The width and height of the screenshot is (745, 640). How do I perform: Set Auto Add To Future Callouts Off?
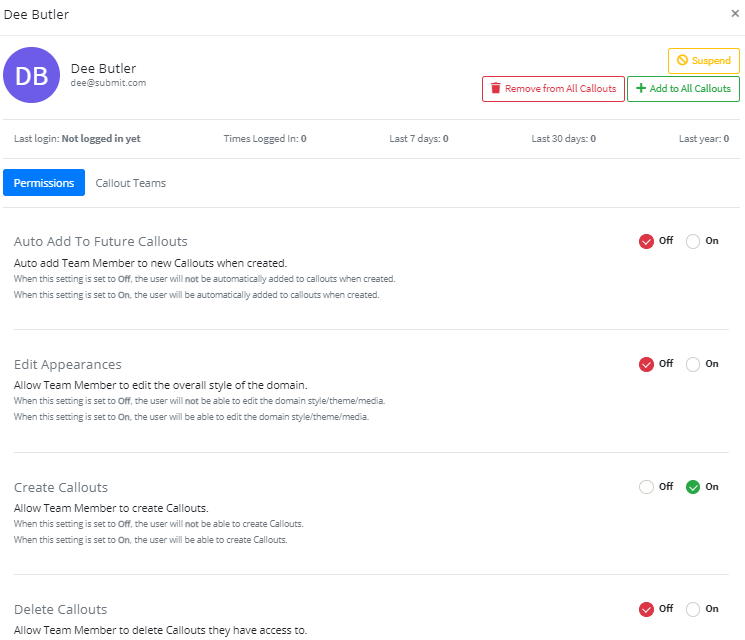pyautogui.click(x=646, y=241)
